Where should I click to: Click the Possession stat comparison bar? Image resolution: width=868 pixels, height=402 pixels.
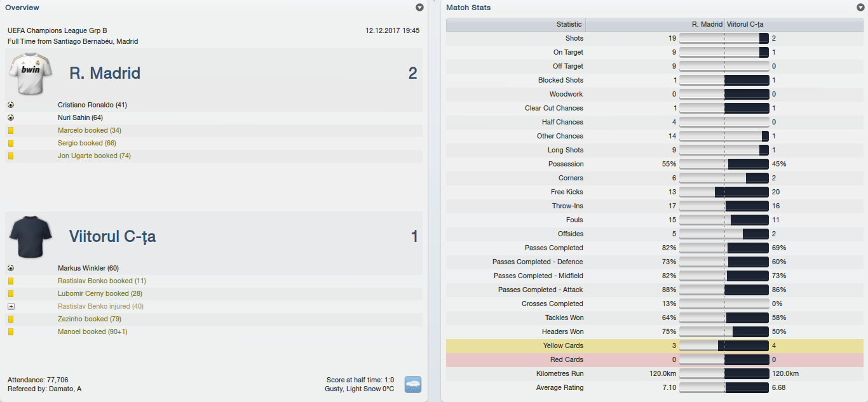pos(724,164)
